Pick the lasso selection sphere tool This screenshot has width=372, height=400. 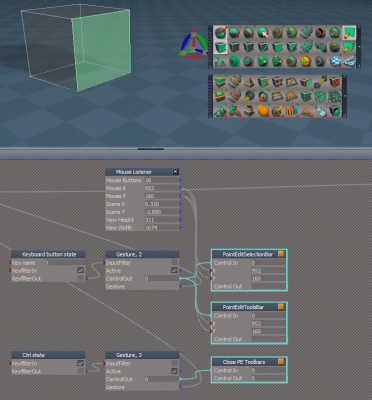click(249, 33)
